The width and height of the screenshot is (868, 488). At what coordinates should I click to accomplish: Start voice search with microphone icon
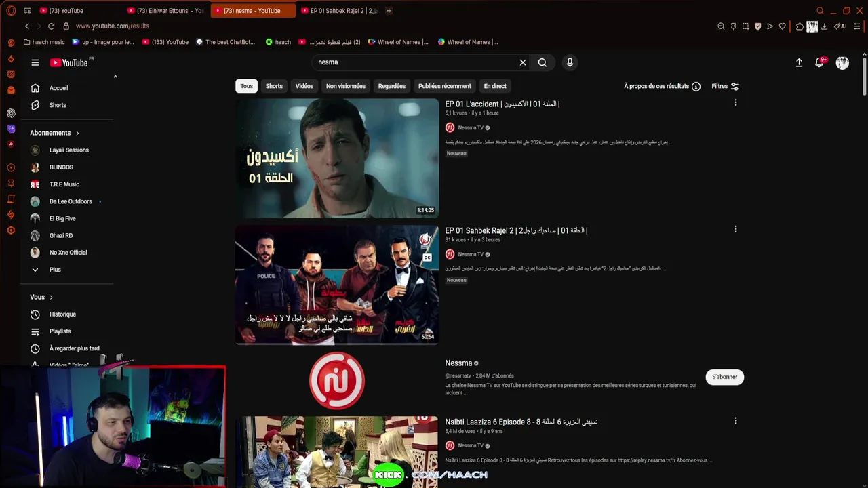(570, 62)
